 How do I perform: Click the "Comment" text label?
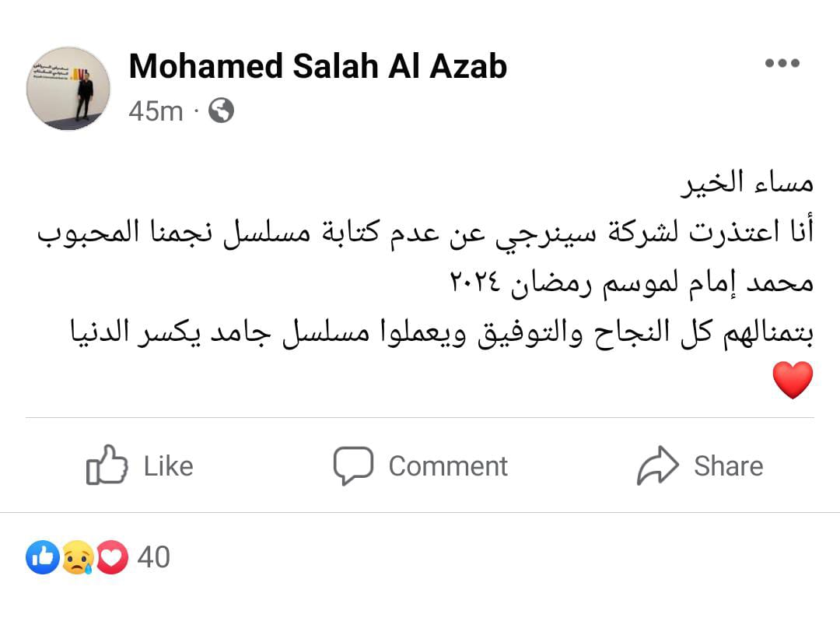[x=447, y=466]
